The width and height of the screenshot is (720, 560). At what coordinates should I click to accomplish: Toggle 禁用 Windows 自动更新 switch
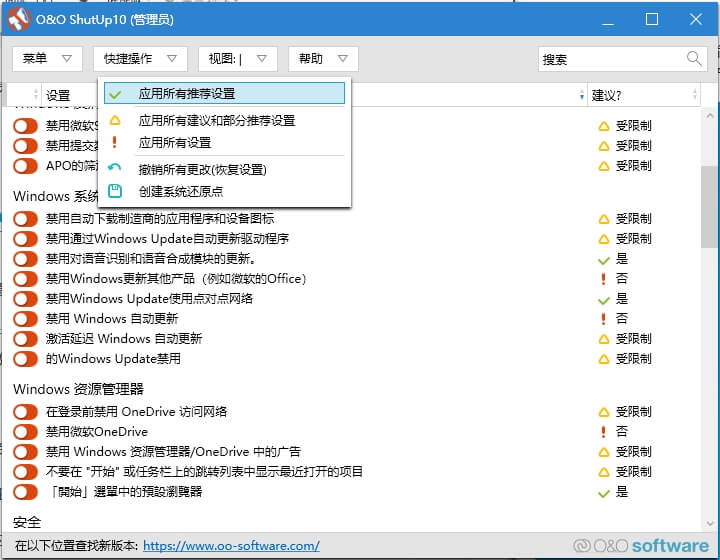[x=25, y=319]
